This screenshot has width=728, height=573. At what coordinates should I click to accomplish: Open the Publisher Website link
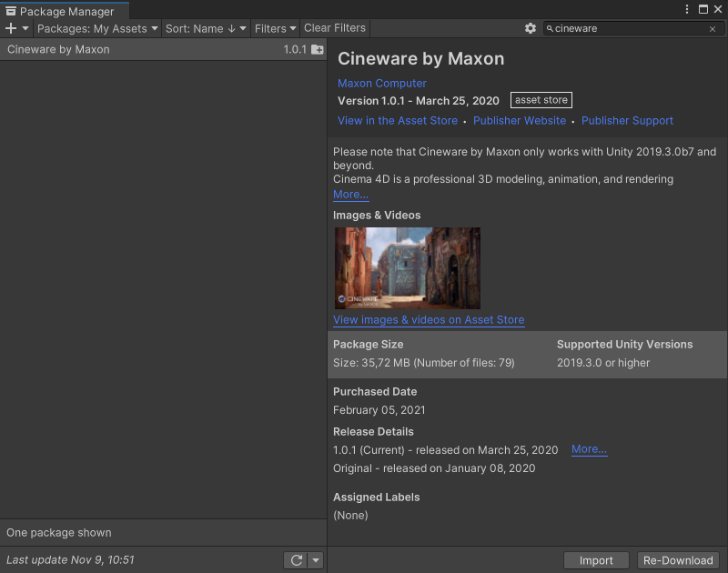tap(520, 121)
